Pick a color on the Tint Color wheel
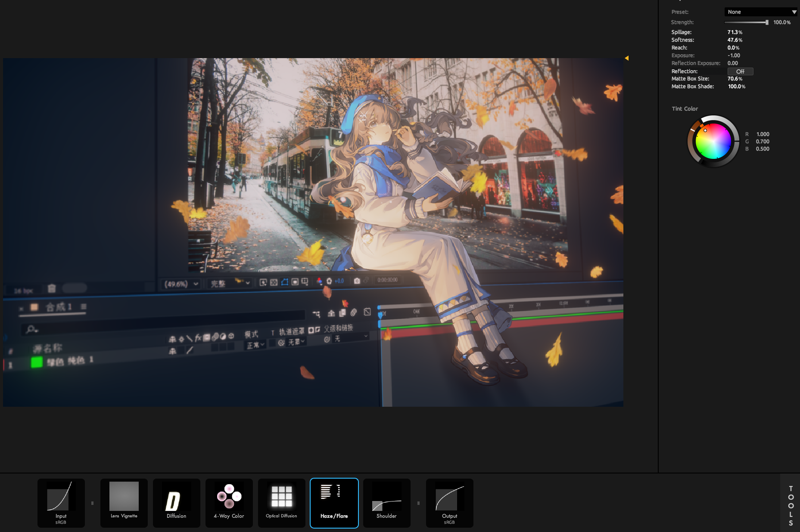This screenshot has width=800, height=532. click(x=713, y=141)
